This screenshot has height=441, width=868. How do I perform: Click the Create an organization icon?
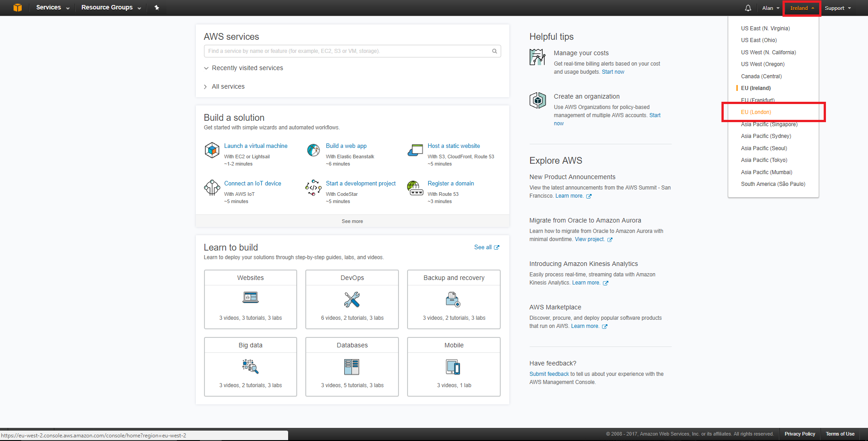[x=538, y=100]
